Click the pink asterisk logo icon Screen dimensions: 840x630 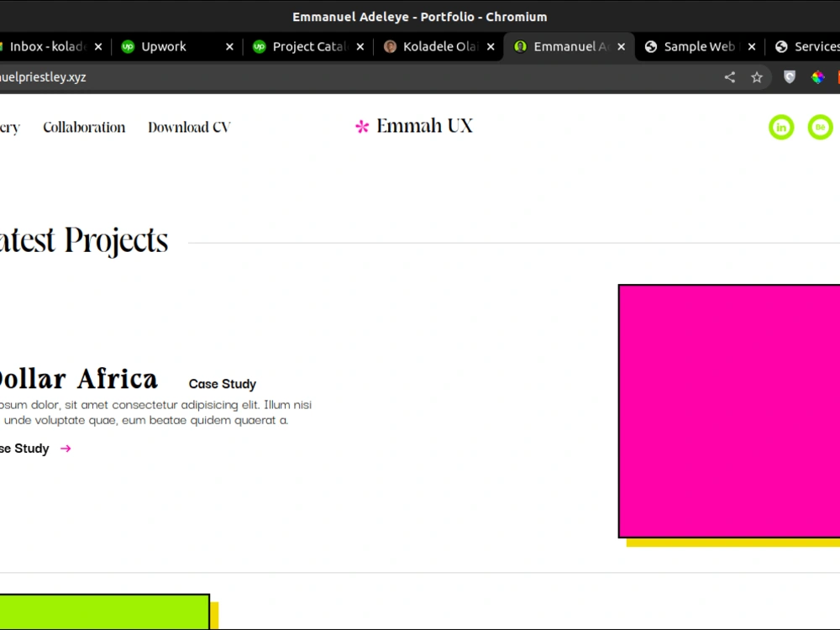362,127
